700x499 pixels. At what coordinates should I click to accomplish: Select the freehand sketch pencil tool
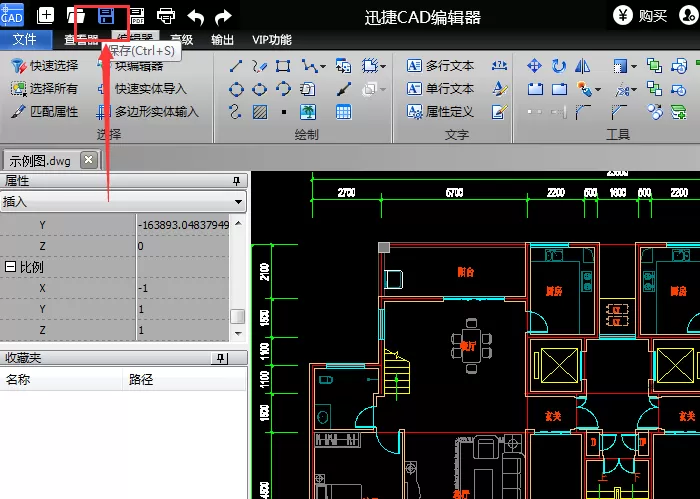click(x=259, y=67)
